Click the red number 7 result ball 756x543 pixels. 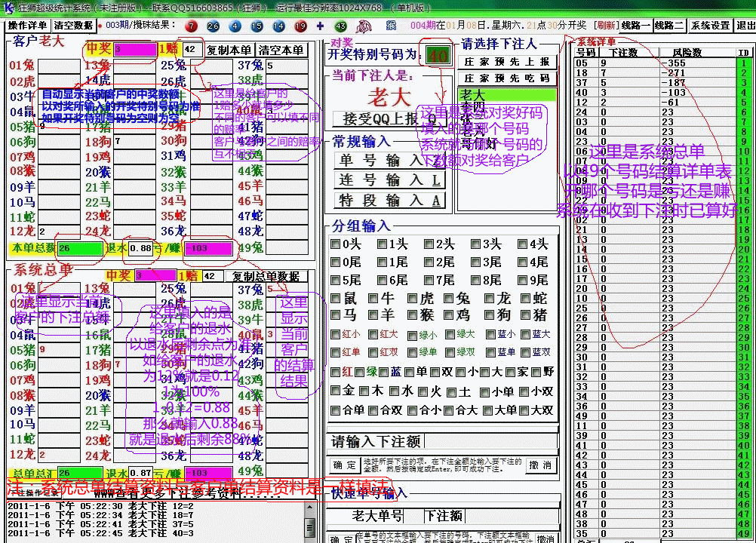click(x=191, y=26)
